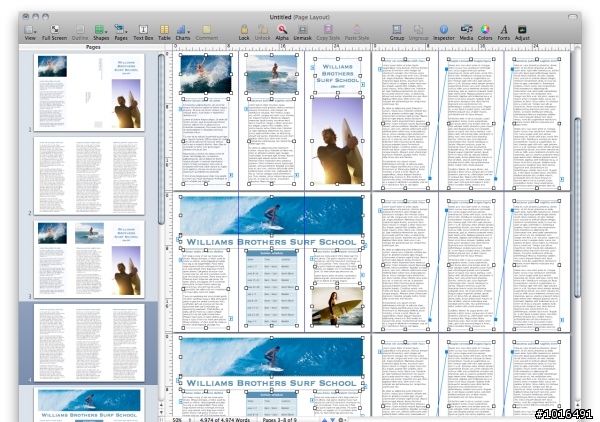
Task: Open the Charts dropdown menu
Action: click(183, 33)
